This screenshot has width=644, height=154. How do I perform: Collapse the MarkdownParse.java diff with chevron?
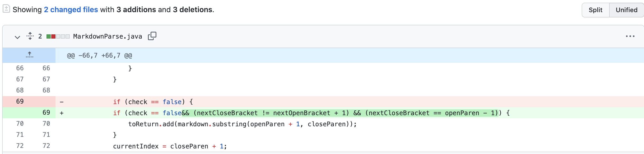17,37
